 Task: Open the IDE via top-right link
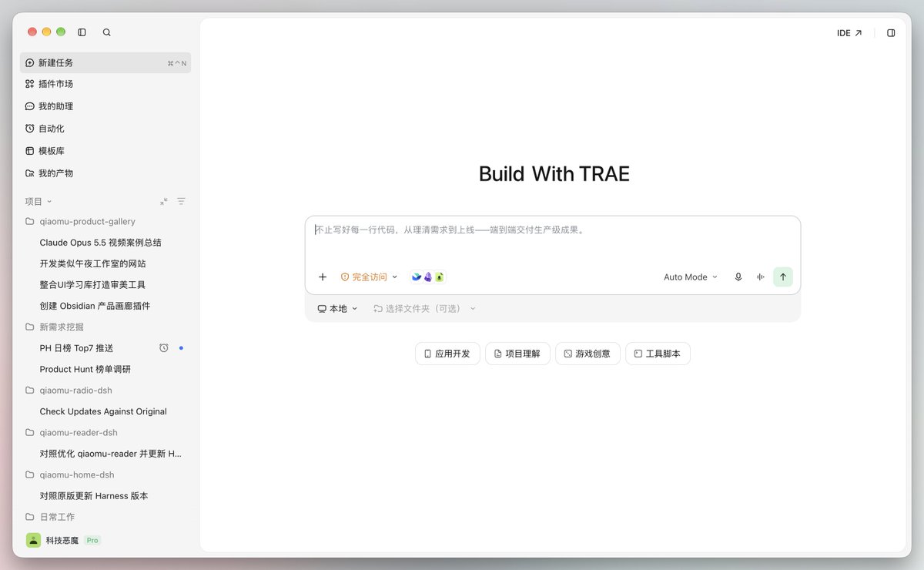tap(849, 33)
